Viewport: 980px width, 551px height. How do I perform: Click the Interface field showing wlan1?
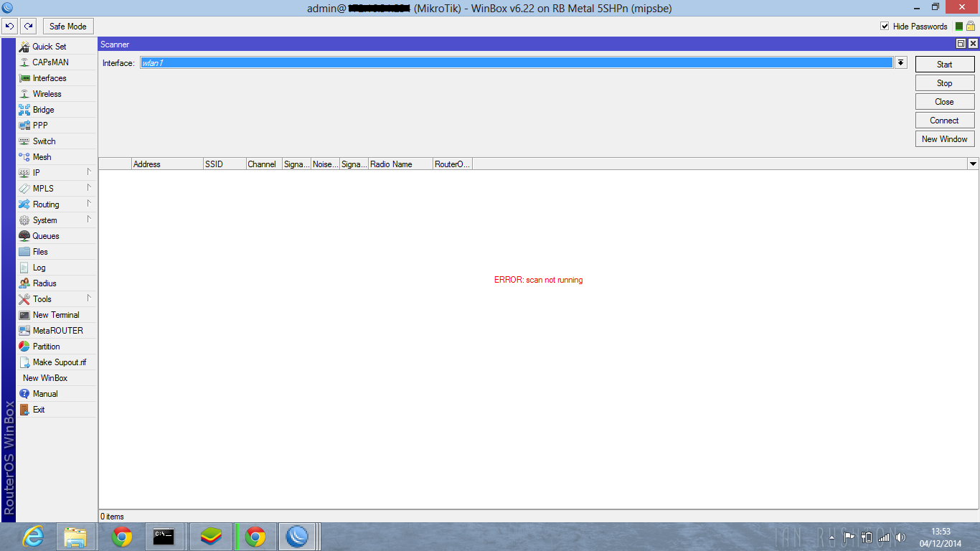pyautogui.click(x=516, y=63)
